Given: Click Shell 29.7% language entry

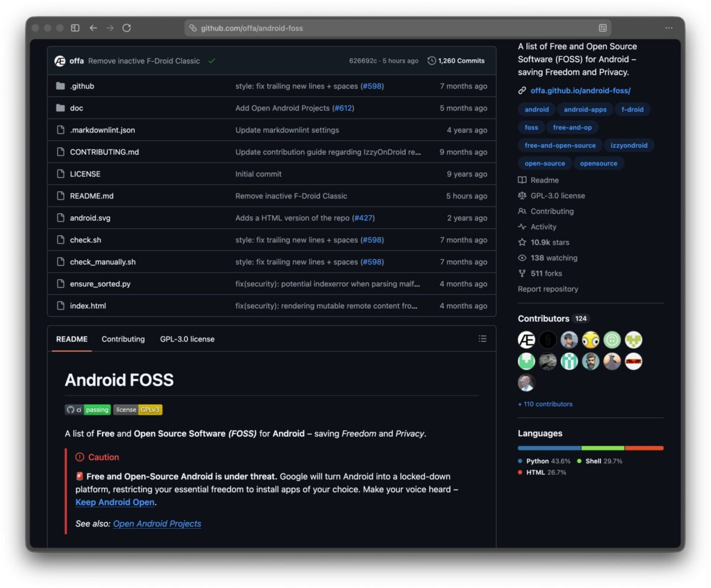Looking at the screenshot, I should 600,461.
